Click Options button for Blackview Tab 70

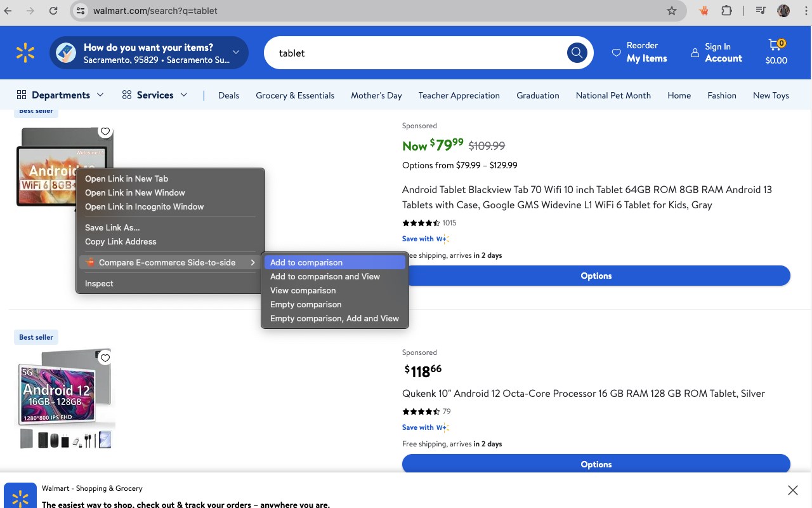pyautogui.click(x=596, y=276)
